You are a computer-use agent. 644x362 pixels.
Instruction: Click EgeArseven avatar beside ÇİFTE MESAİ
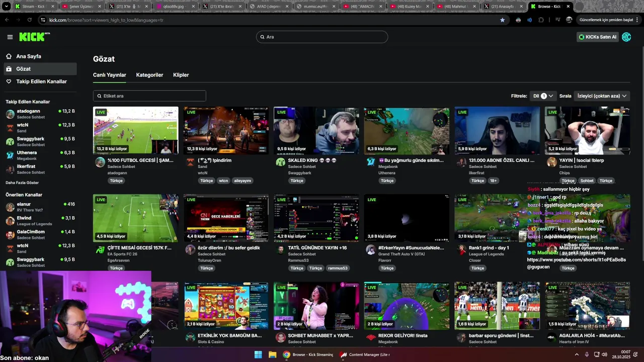pos(100,249)
